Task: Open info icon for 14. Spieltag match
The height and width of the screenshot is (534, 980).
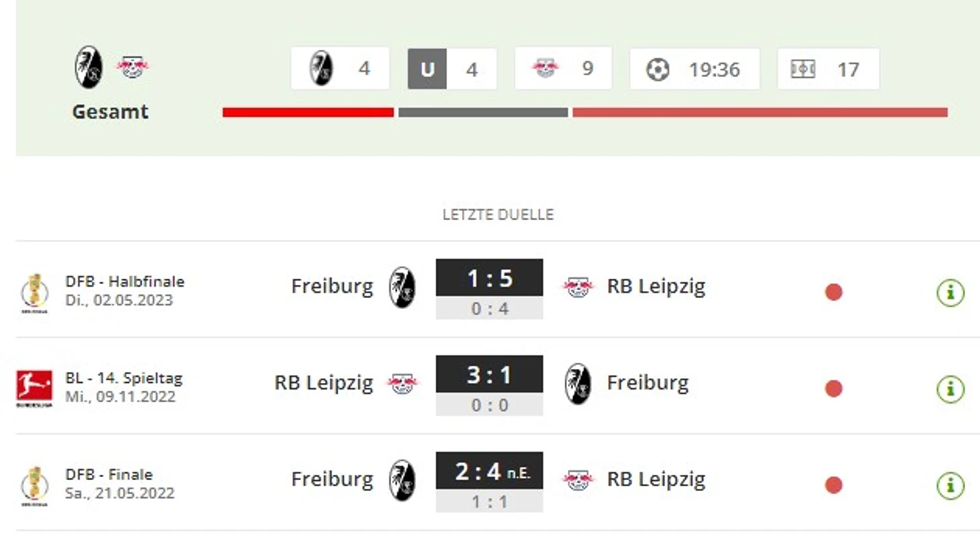Action: pos(950,389)
